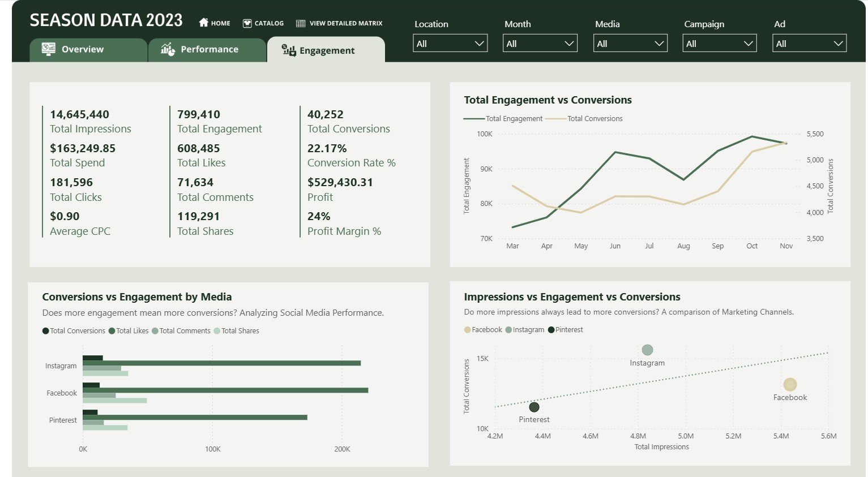
Task: Click the Instagram bubble in scatter chart
Action: click(647, 350)
